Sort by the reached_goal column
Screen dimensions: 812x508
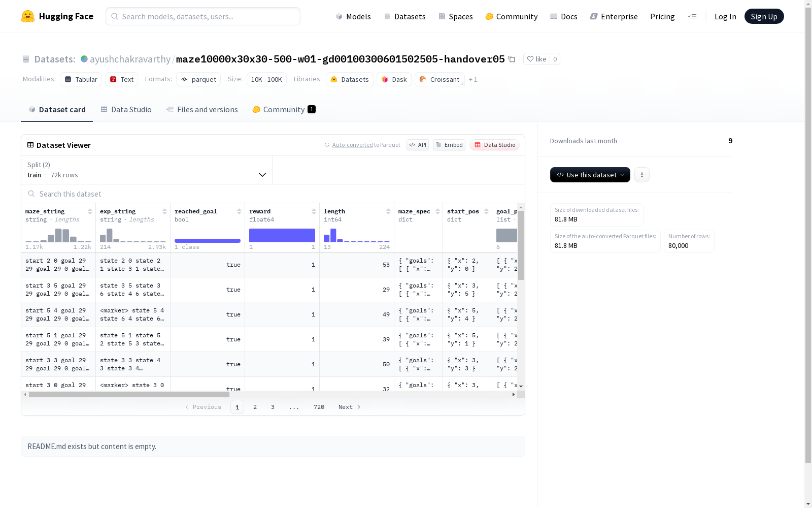point(239,211)
